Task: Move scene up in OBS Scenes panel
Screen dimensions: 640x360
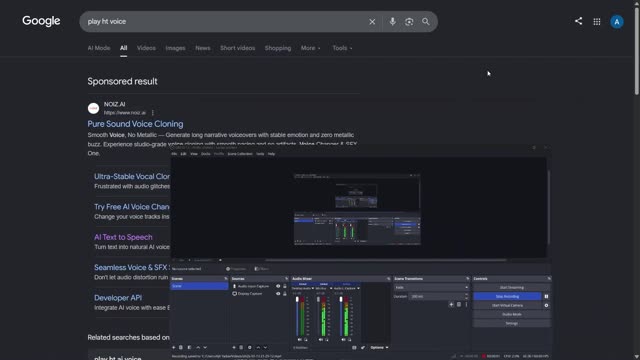Action: (x=198, y=347)
